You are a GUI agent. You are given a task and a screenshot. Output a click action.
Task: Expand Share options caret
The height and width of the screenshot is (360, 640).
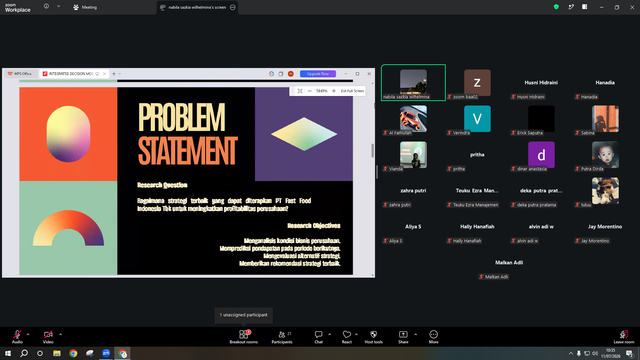coord(416,334)
